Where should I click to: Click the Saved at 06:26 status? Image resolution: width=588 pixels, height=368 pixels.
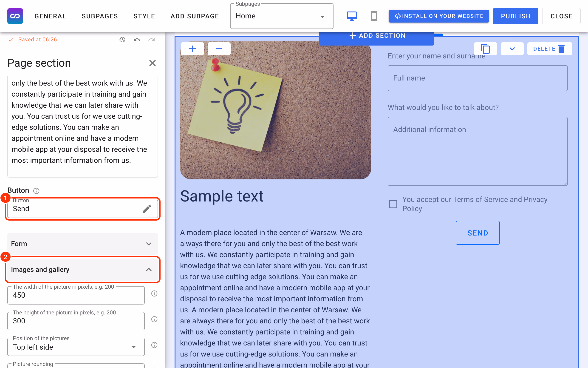pyautogui.click(x=37, y=40)
